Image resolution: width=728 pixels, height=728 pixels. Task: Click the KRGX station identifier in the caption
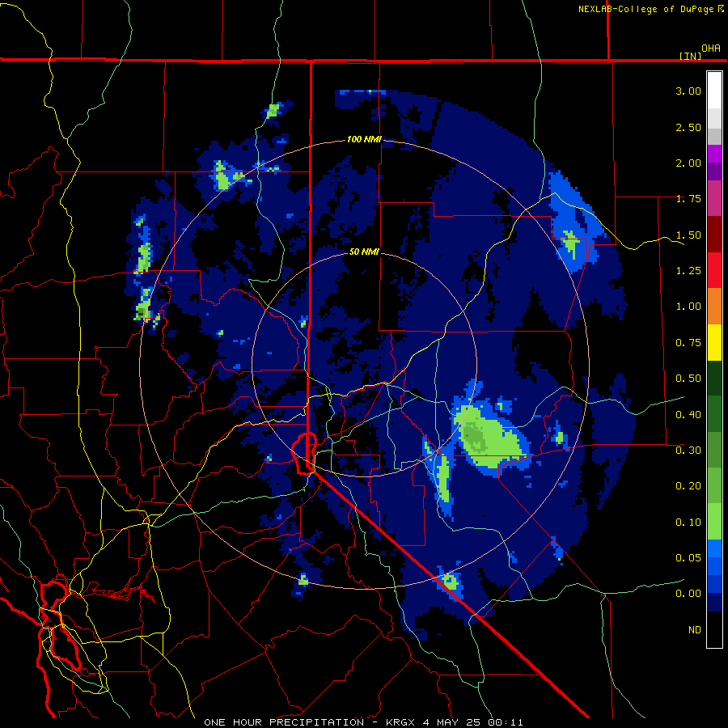[x=400, y=722]
